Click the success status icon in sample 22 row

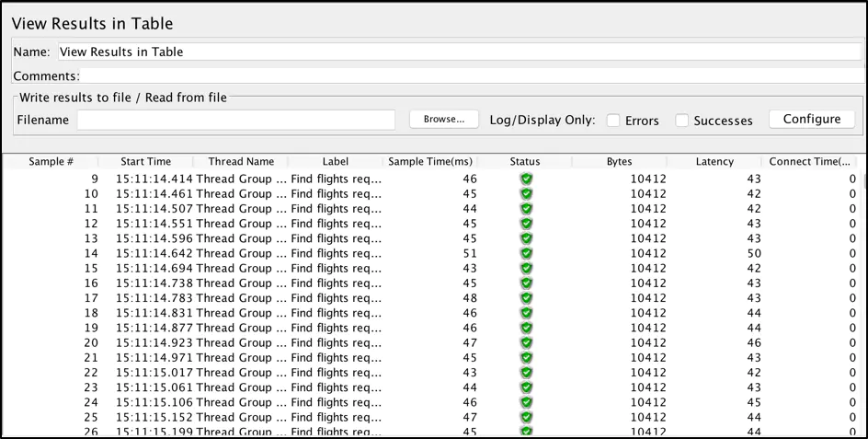(x=527, y=373)
